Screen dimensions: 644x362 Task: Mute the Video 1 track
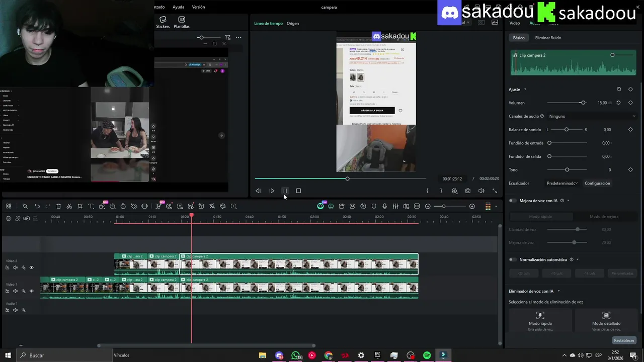pyautogui.click(x=15, y=291)
